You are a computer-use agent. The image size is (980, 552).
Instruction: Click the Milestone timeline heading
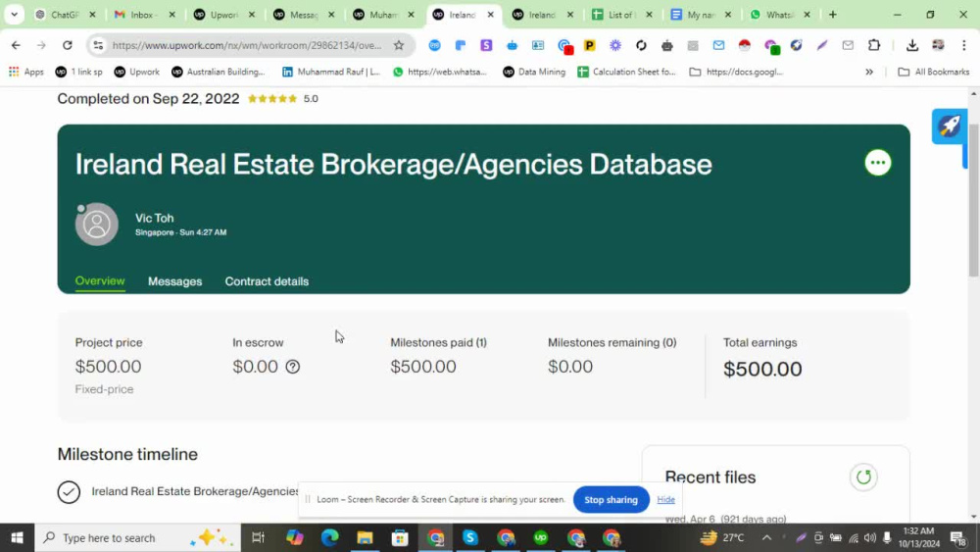tap(127, 455)
